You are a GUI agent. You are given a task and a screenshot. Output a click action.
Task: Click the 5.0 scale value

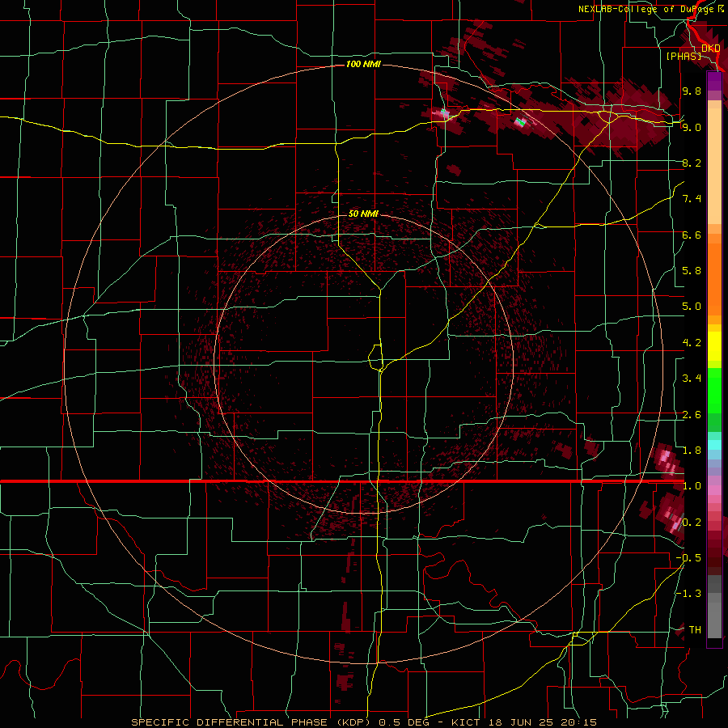pyautogui.click(x=692, y=307)
